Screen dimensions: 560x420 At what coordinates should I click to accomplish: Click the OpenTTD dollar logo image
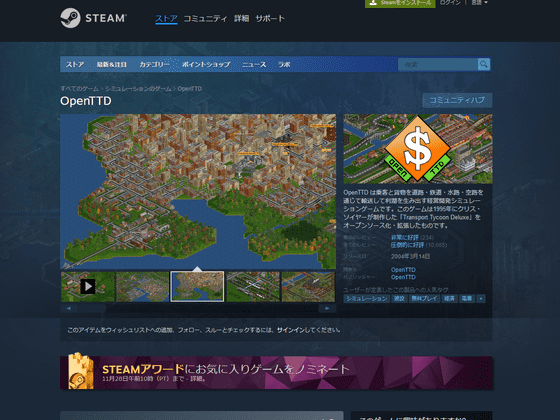[x=418, y=149]
